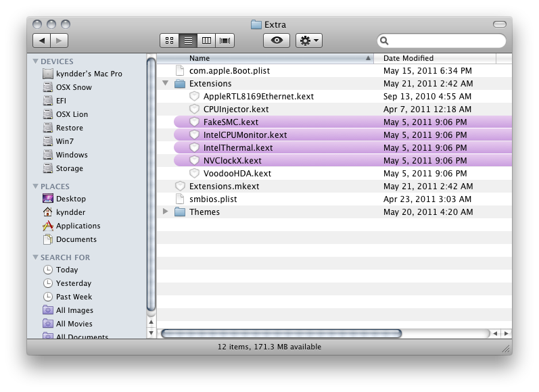Viewport: 539px width, 392px height.
Task: Select the Windows drive icon
Action: pos(48,155)
